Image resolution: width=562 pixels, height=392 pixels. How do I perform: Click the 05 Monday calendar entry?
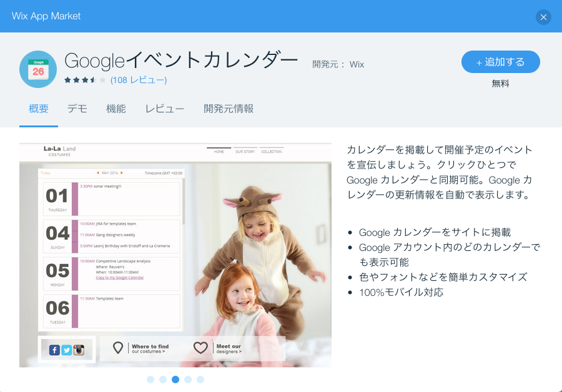tap(112, 274)
